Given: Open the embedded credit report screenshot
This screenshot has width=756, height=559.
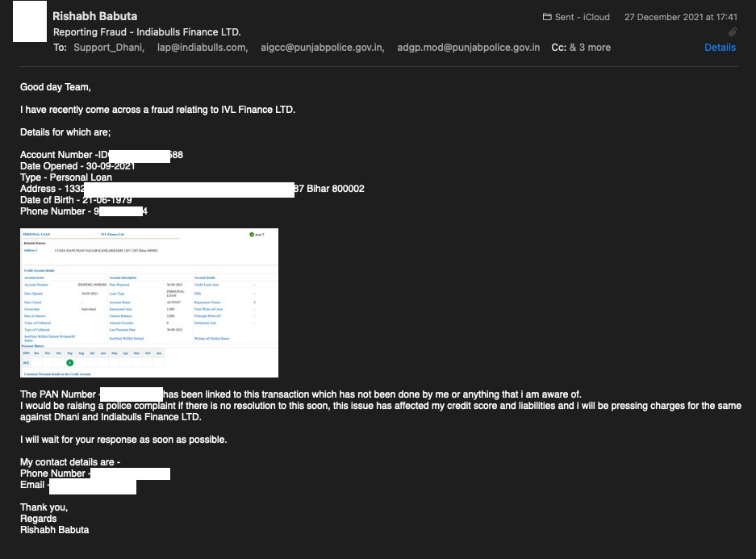Looking at the screenshot, I should click(x=149, y=302).
